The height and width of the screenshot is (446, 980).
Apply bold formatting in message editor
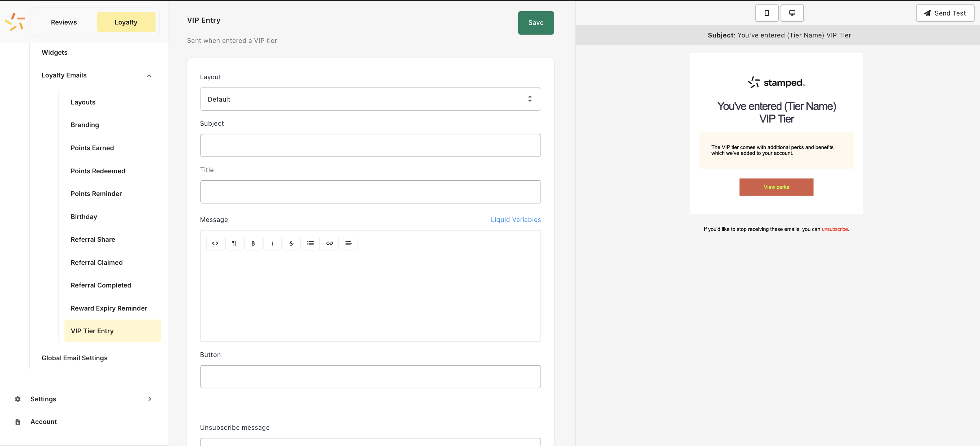coord(253,243)
